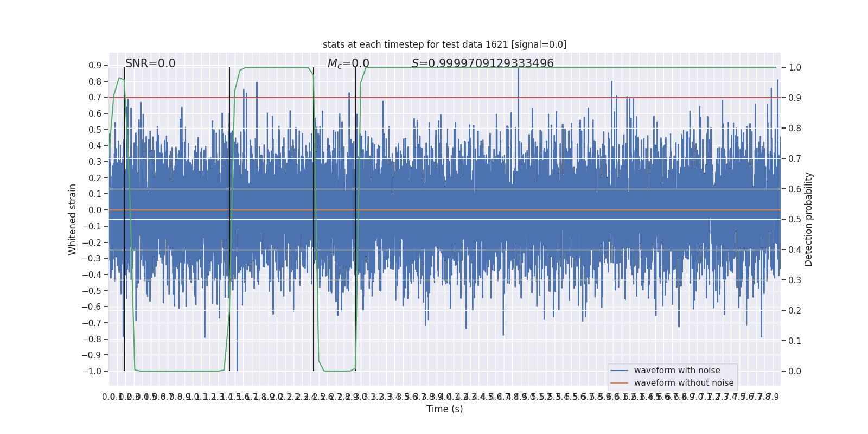Viewport: 868px width, 434px height.
Task: Click the first black vertical marker line
Action: pos(124,219)
